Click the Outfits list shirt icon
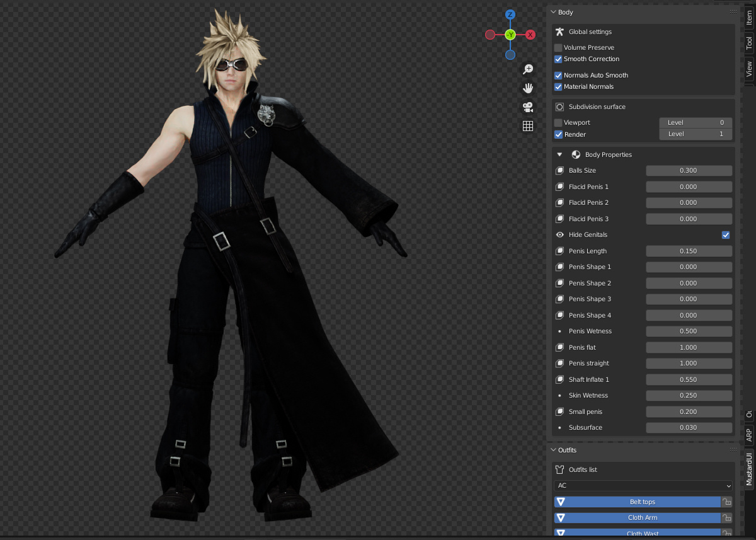756x540 pixels. [559, 469]
